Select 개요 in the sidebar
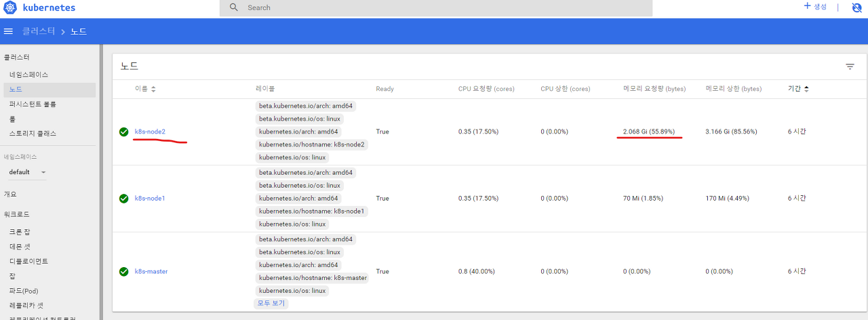This screenshot has width=868, height=320. click(10, 194)
